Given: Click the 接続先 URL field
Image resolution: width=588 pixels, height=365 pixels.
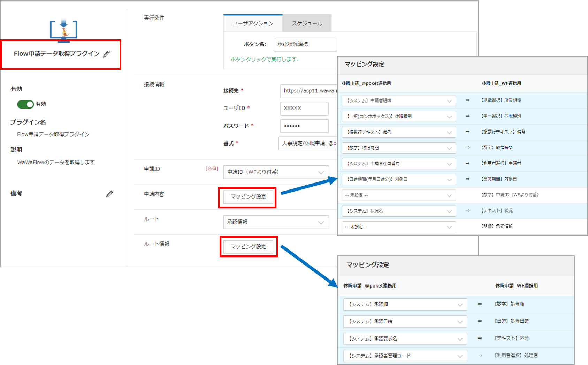Looking at the screenshot, I should pos(309,91).
